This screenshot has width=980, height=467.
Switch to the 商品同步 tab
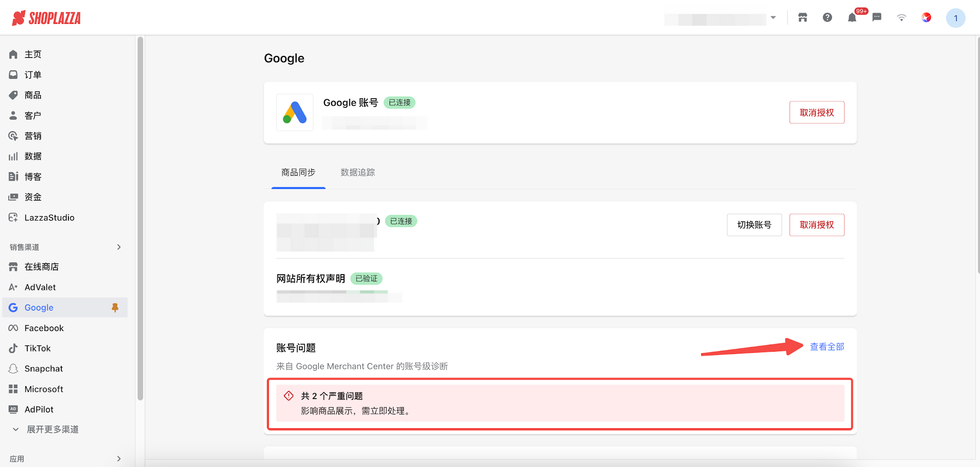coord(299,172)
